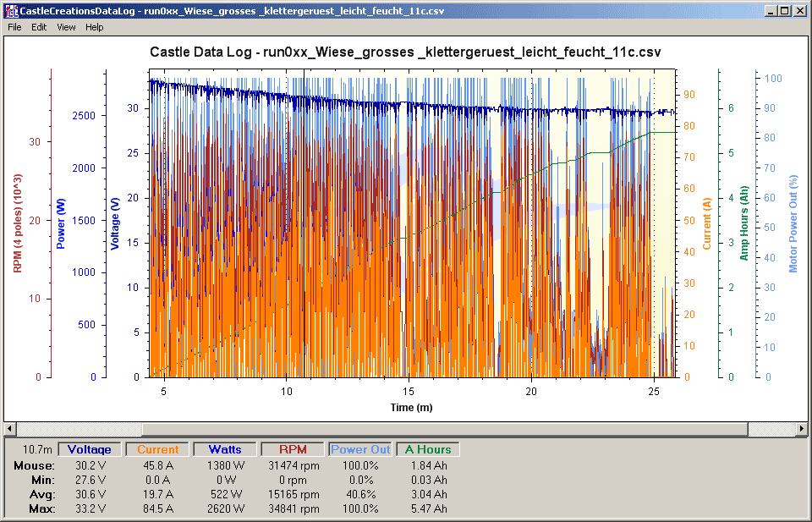Click the Mouse current value 45.8 A
The width and height of the screenshot is (812, 522).
[x=158, y=465]
